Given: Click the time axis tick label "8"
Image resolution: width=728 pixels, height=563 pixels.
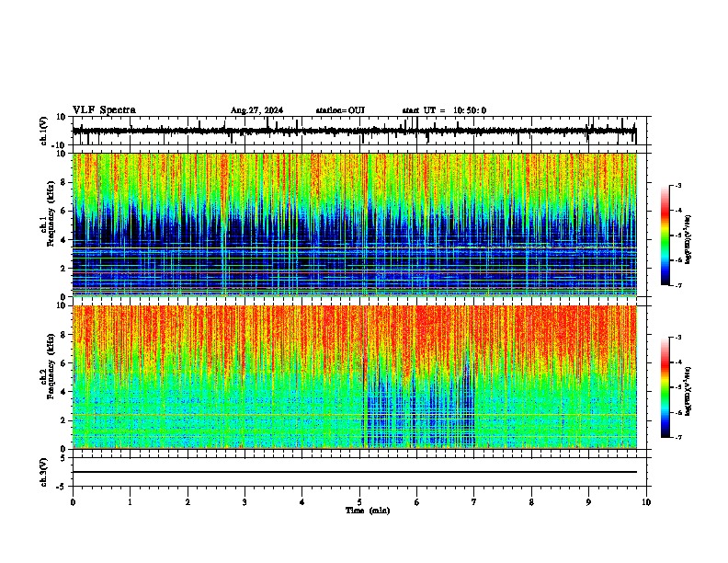Looking at the screenshot, I should (531, 502).
